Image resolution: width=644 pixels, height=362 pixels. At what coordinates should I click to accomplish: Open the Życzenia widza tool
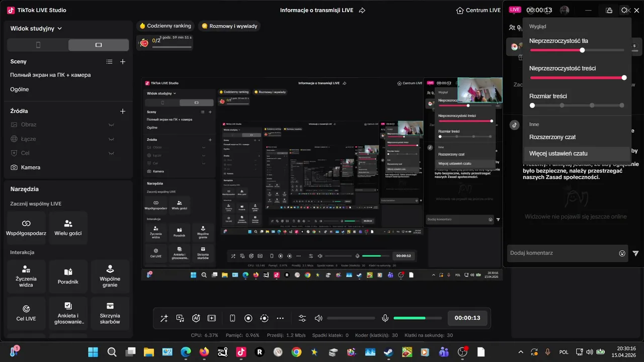(26, 277)
